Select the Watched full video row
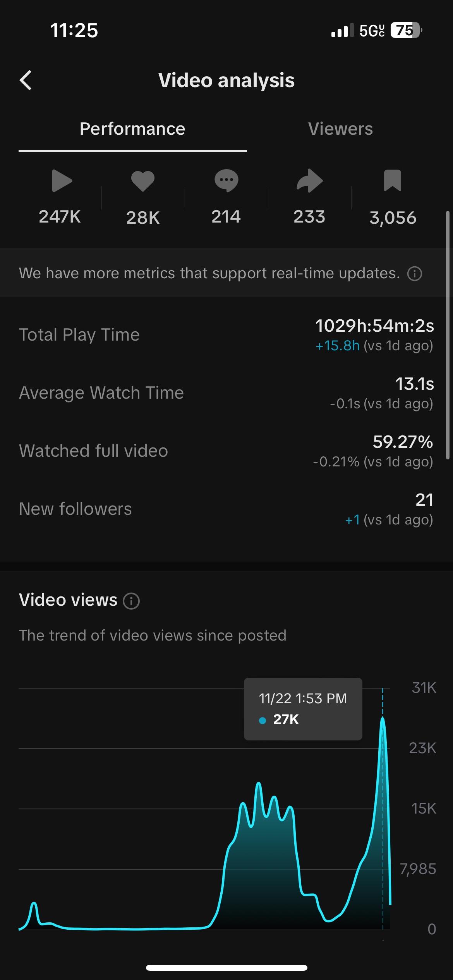Image resolution: width=453 pixels, height=980 pixels. pos(226,451)
